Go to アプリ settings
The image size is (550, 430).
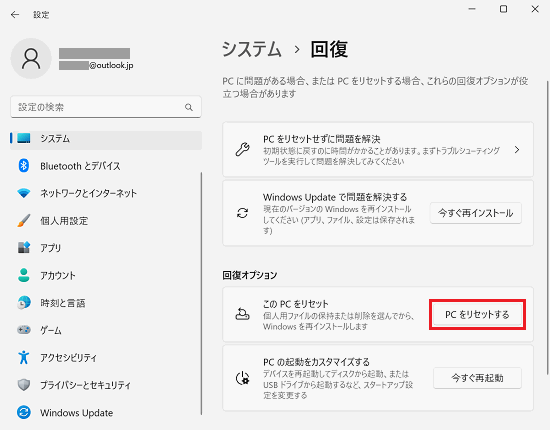pyautogui.click(x=106, y=248)
